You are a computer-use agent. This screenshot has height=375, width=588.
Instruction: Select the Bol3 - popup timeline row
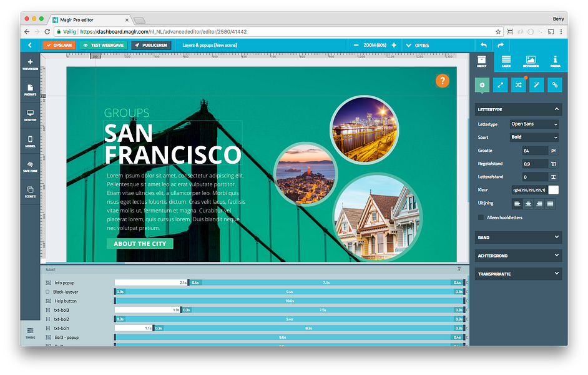(66, 337)
